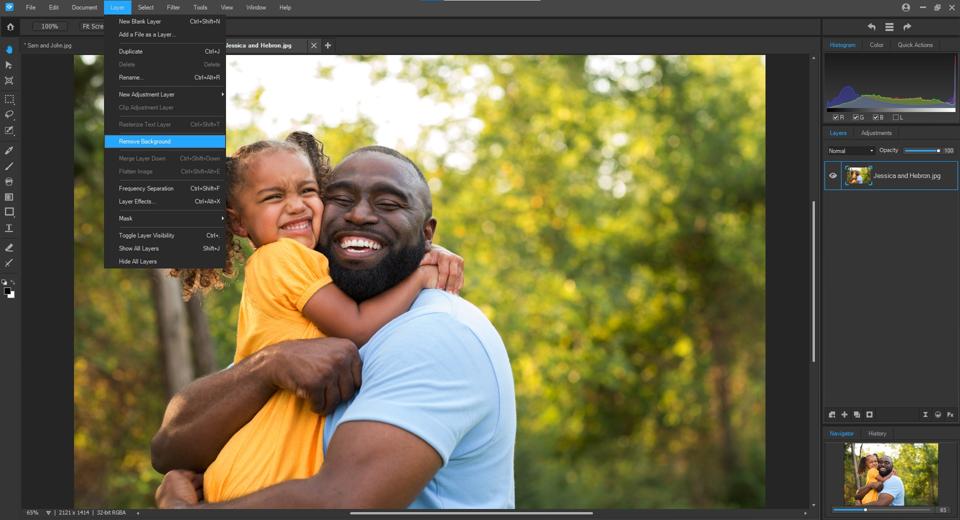Image resolution: width=960 pixels, height=520 pixels.
Task: Expand the New Adjustment Layer submenu
Action: click(x=165, y=94)
